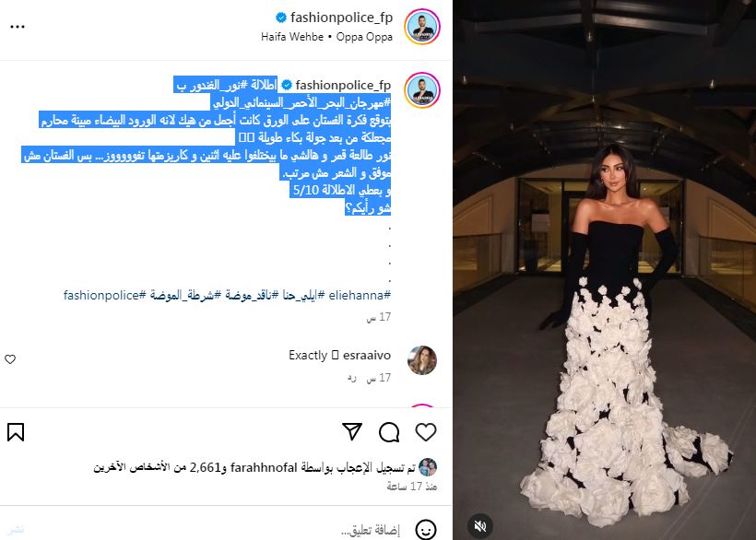This screenshot has width=756, height=540.
Task: Open the #eliehanna hashtag
Action: pos(360,295)
